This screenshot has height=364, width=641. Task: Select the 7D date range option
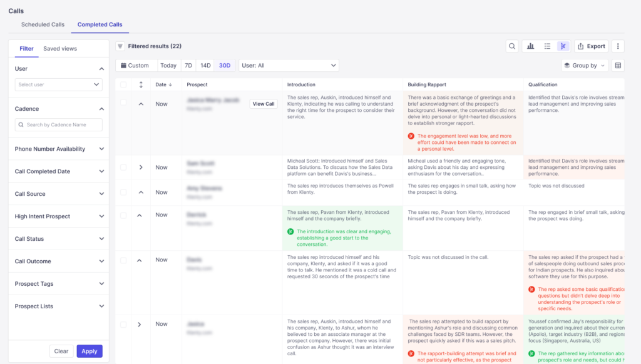click(x=188, y=66)
